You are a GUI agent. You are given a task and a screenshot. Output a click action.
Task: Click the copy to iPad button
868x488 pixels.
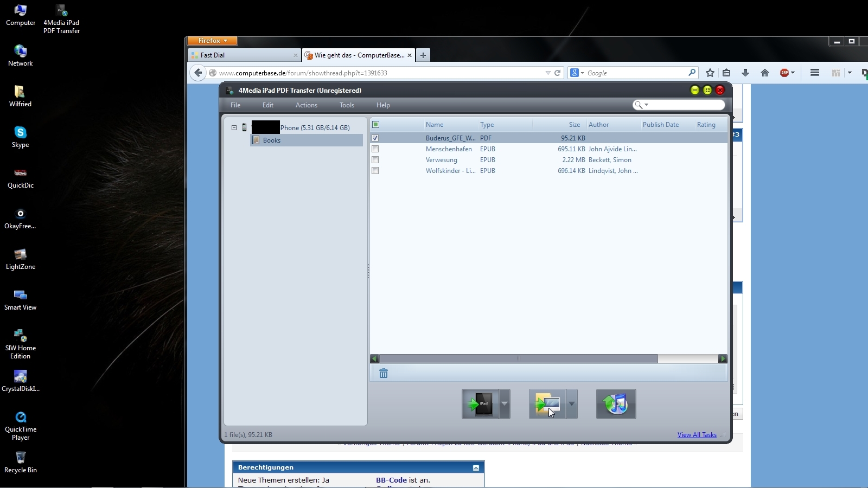[481, 404]
